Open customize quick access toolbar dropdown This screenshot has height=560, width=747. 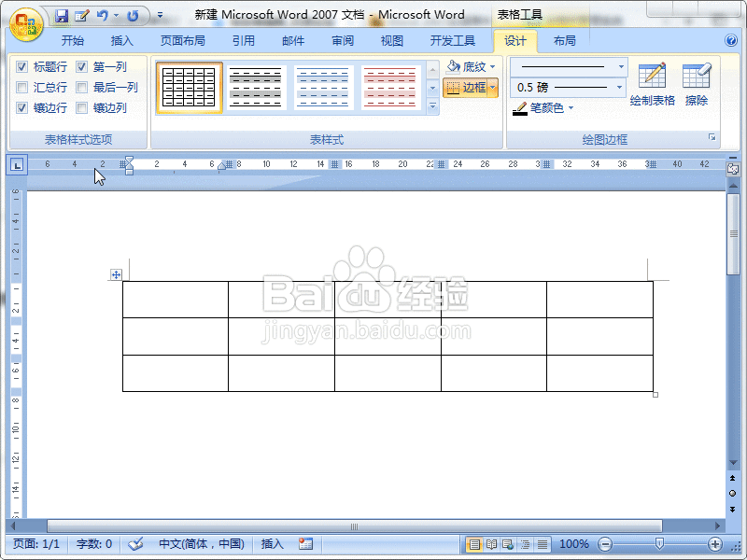pos(160,16)
